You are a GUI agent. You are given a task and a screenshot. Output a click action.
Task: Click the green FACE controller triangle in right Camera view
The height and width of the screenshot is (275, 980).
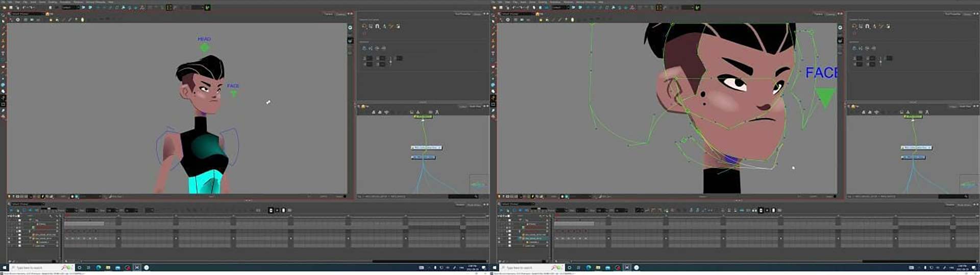click(x=825, y=97)
